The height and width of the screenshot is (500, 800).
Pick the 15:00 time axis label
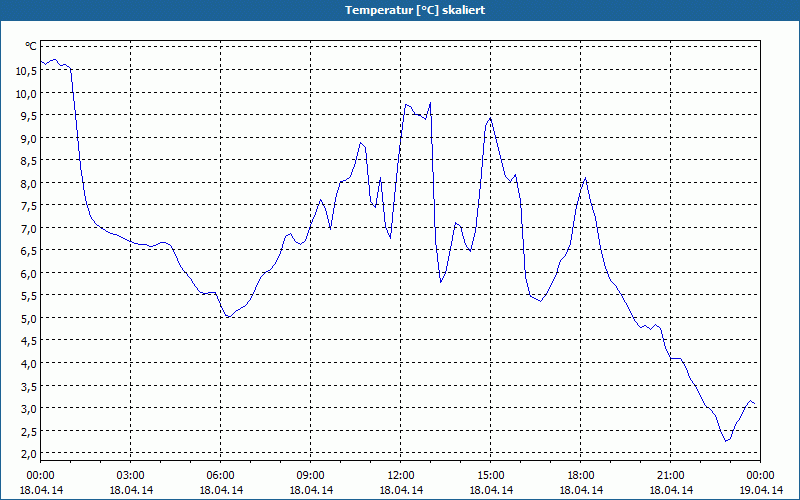[x=490, y=476]
